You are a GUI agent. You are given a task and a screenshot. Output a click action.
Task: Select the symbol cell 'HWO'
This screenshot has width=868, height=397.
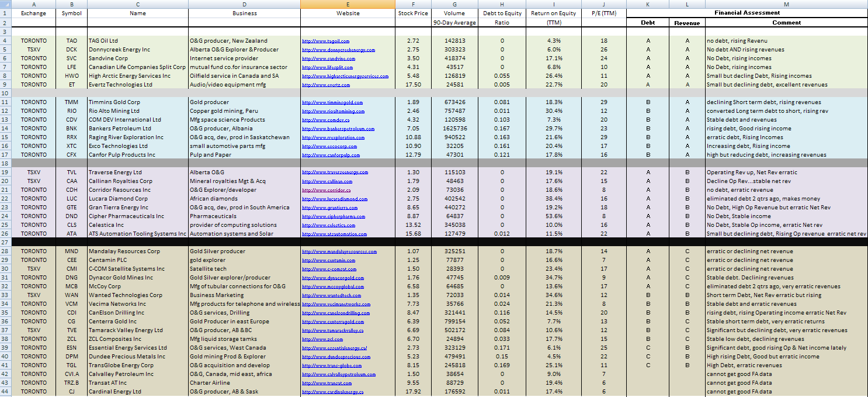point(71,76)
